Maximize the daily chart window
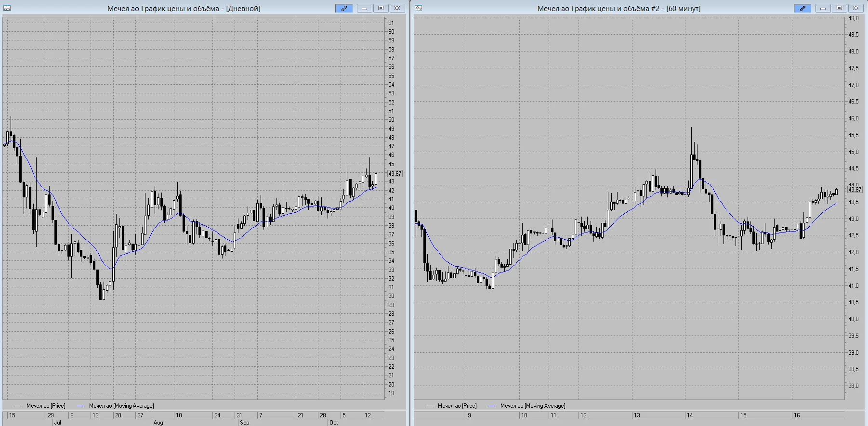The height and width of the screenshot is (426, 868). (381, 8)
